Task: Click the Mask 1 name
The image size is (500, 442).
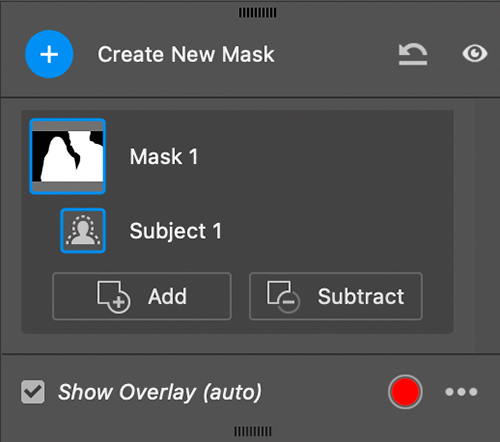Action: point(164,156)
